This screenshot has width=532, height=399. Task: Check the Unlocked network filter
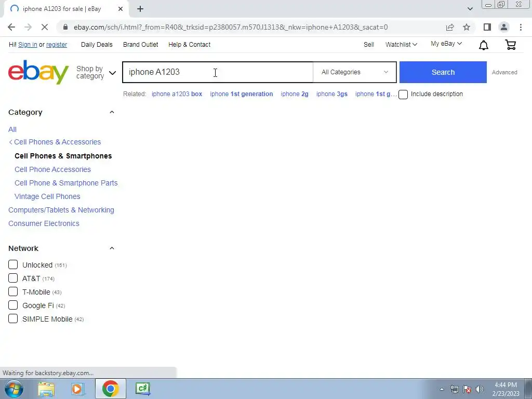pyautogui.click(x=13, y=264)
